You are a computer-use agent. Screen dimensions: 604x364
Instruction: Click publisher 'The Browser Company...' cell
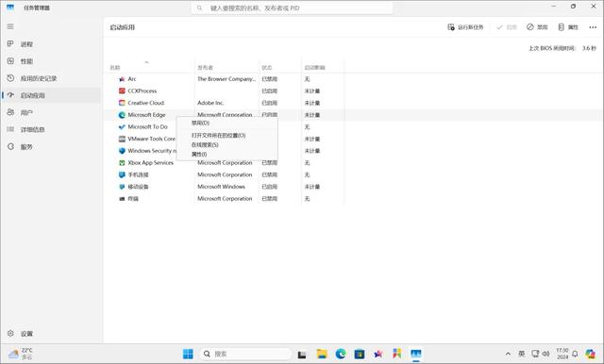226,79
